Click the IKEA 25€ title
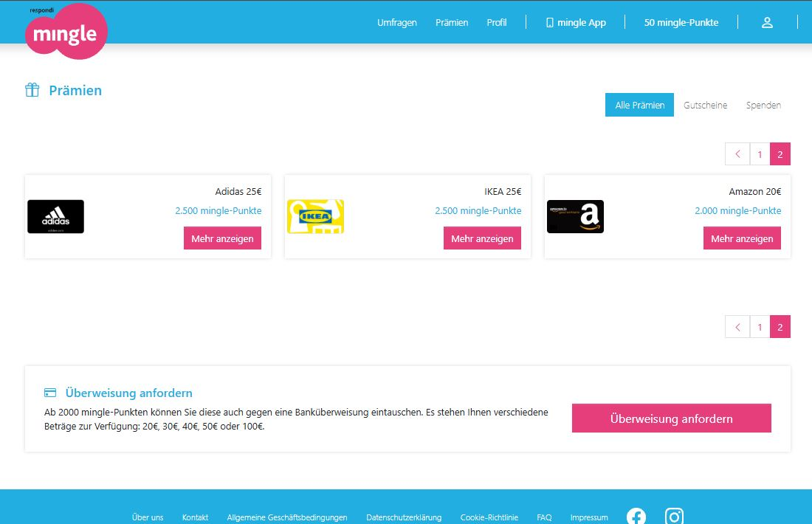Image resolution: width=812 pixels, height=524 pixels. (503, 192)
